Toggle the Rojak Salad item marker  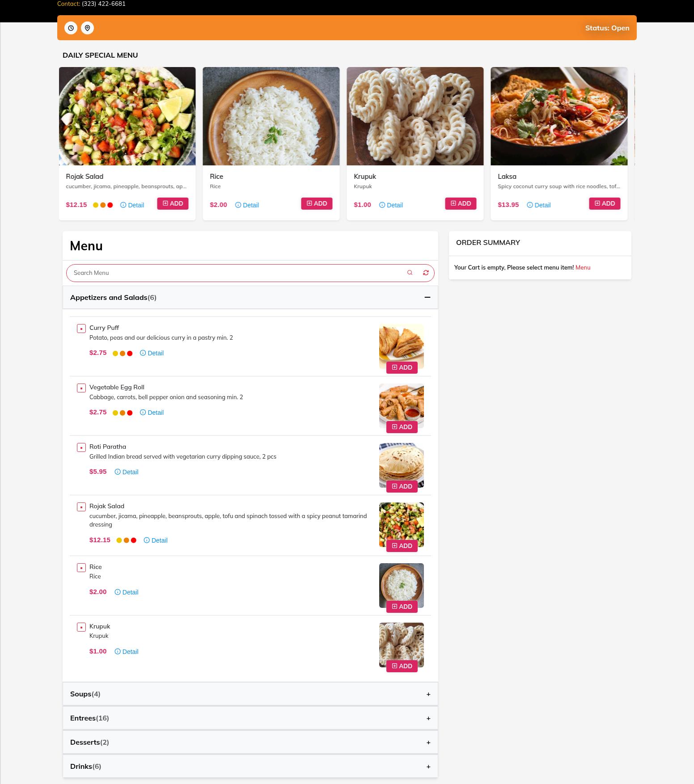tap(81, 507)
